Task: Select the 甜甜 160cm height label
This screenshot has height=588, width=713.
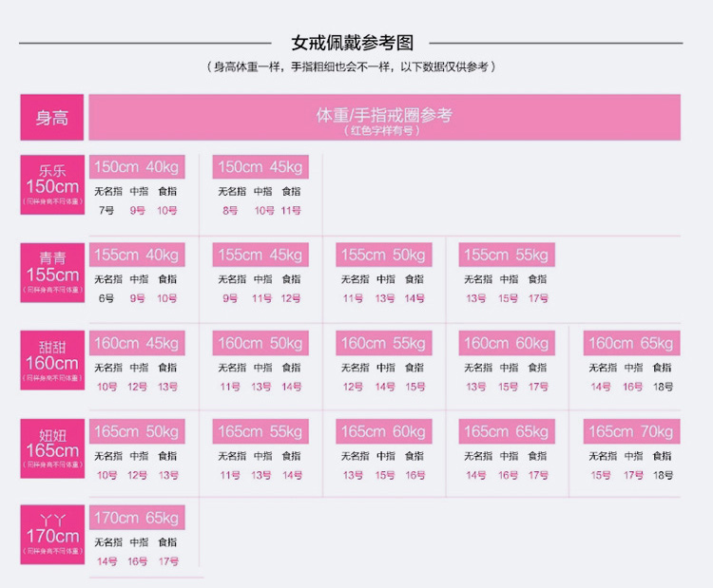Action: click(52, 360)
